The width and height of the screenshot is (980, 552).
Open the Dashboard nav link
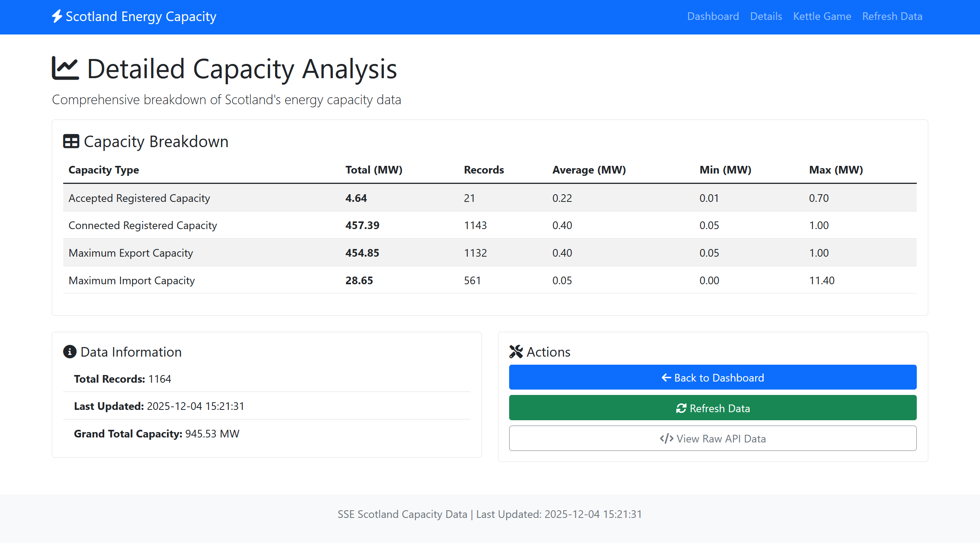[x=713, y=16]
